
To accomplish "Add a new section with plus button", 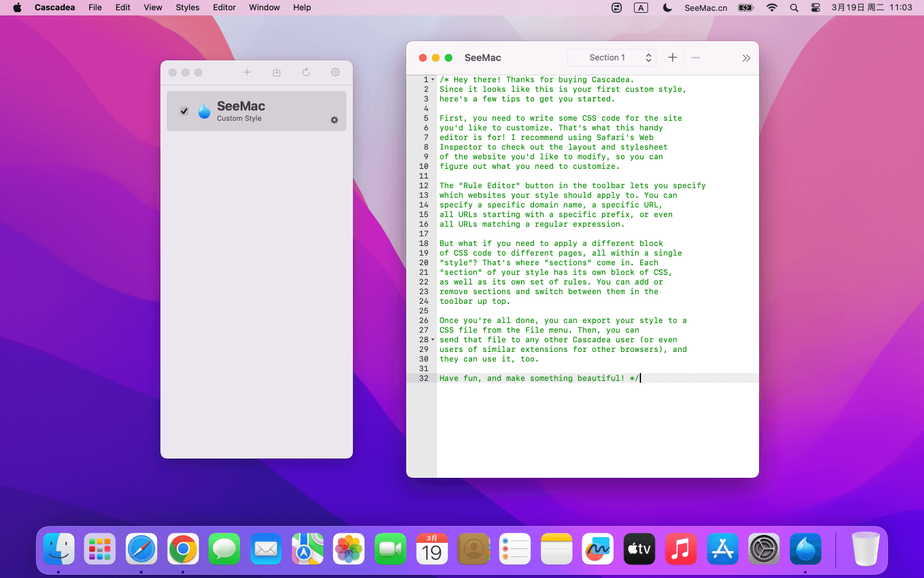I will click(672, 58).
